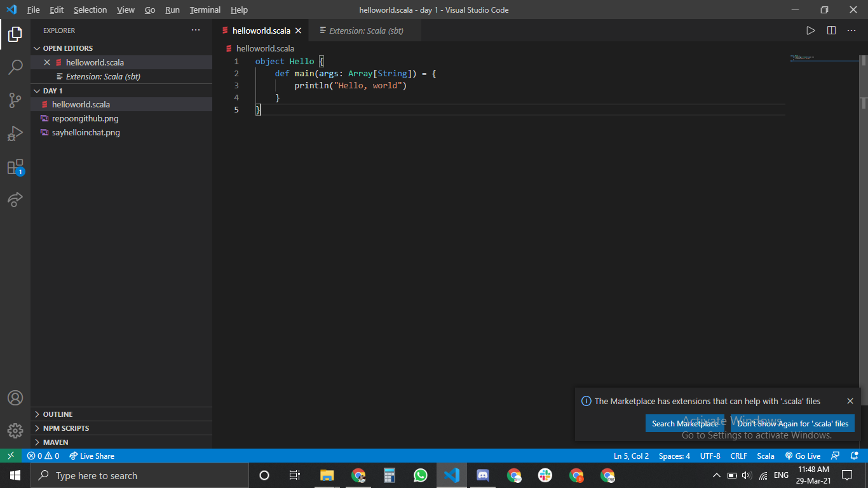Expand the Maven section
The height and width of the screenshot is (488, 868).
tap(121, 442)
